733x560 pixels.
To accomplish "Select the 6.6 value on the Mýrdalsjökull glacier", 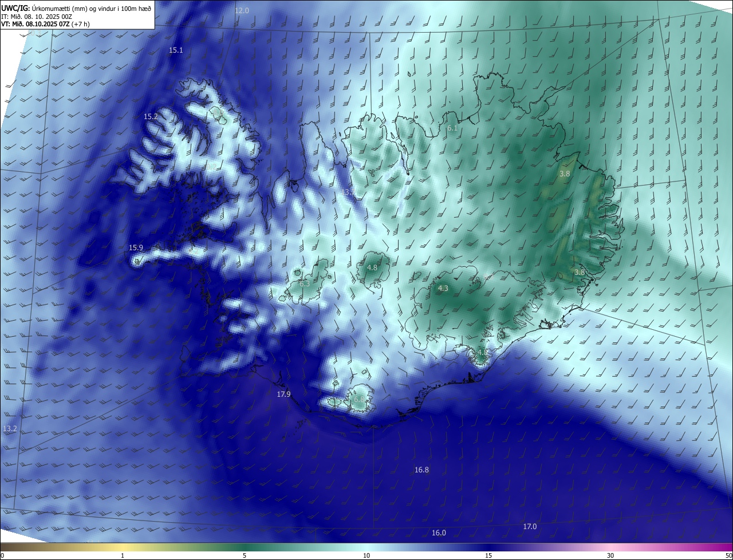I will [359, 399].
